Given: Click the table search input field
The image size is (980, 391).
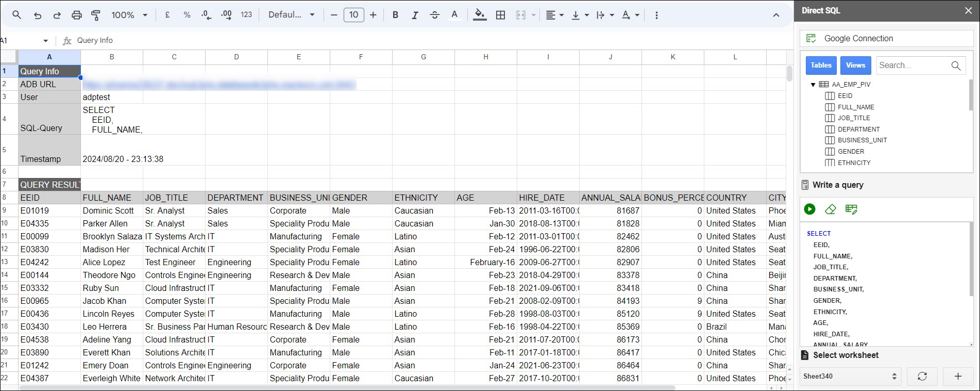Looking at the screenshot, I should point(913,66).
